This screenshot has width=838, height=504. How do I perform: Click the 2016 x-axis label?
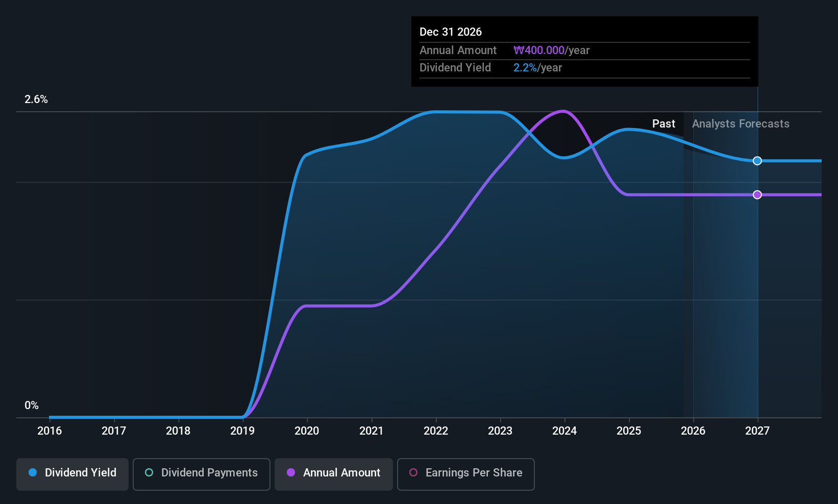[x=50, y=431]
